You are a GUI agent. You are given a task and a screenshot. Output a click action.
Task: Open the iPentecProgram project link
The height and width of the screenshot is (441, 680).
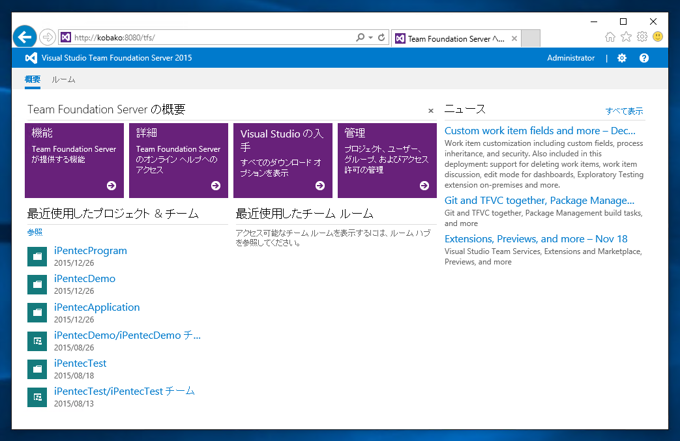tap(90, 251)
